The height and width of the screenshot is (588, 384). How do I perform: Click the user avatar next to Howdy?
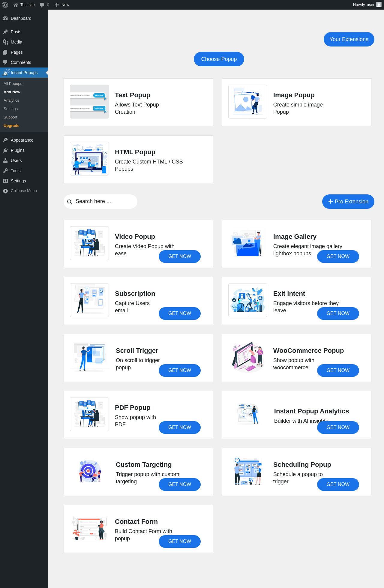pos(379,5)
